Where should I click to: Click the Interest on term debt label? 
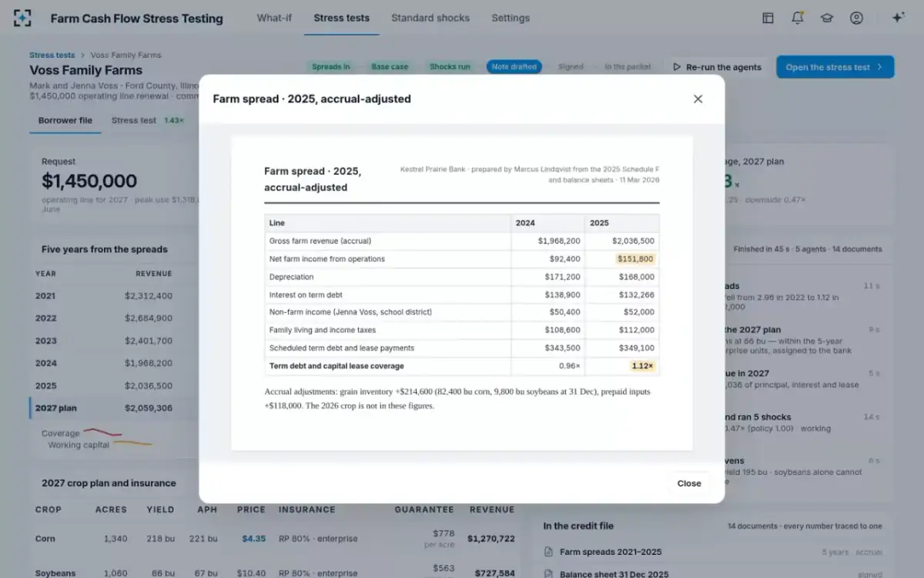coord(306,294)
